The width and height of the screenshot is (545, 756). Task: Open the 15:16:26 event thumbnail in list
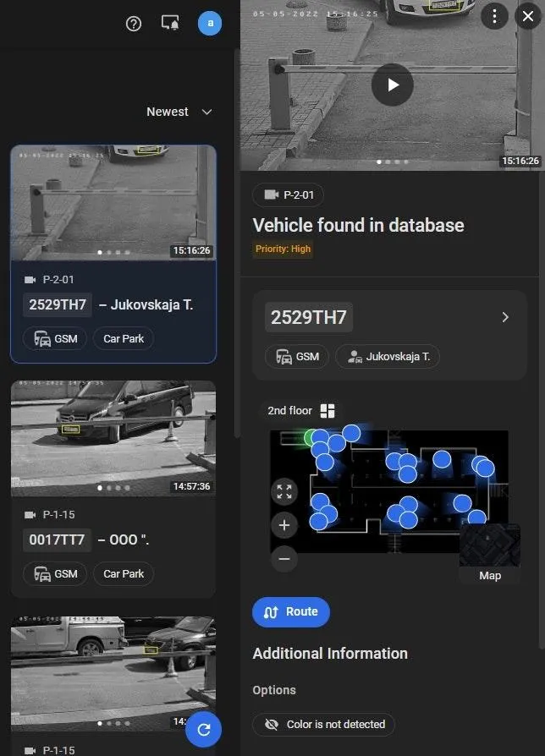point(113,202)
